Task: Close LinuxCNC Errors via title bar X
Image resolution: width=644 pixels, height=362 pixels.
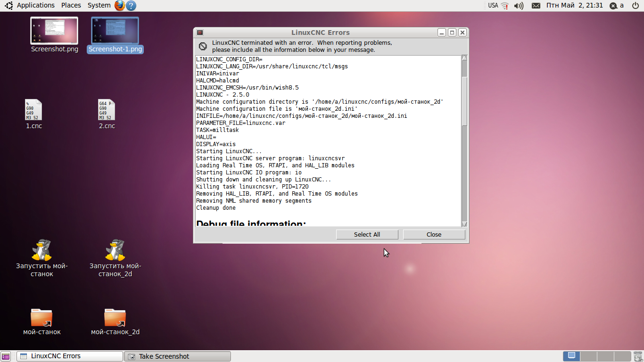Action: coord(462,33)
